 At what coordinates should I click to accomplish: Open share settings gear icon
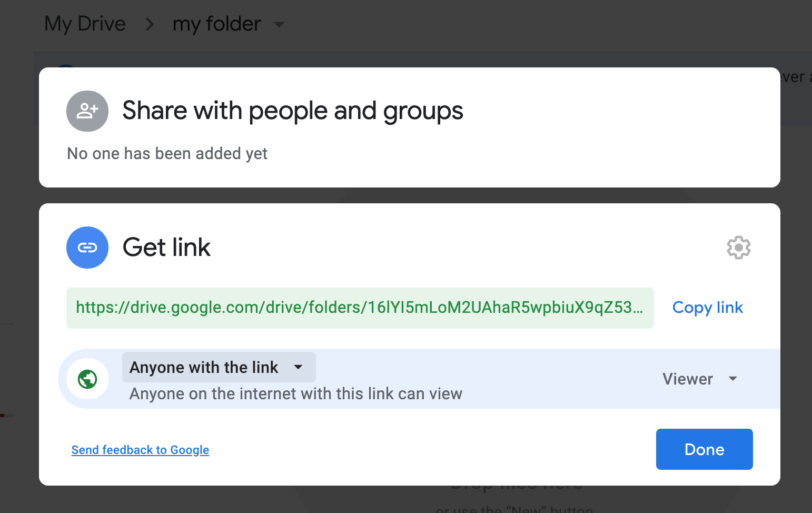click(x=738, y=248)
